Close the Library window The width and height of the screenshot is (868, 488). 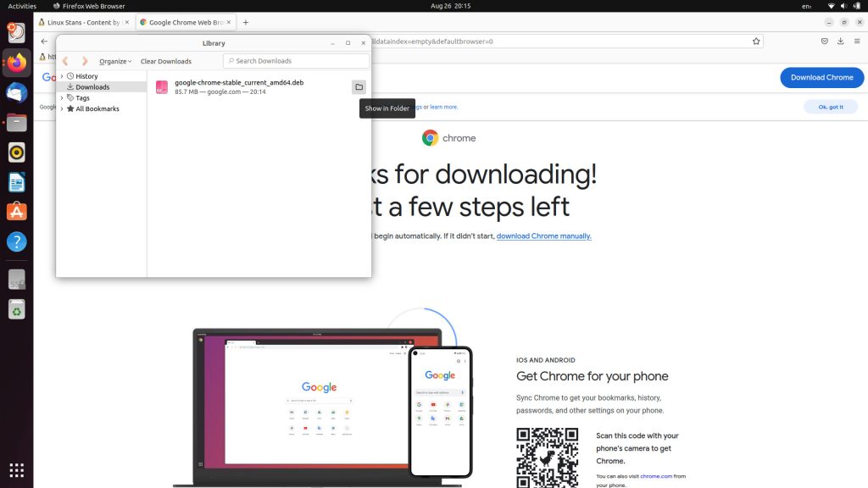(363, 43)
